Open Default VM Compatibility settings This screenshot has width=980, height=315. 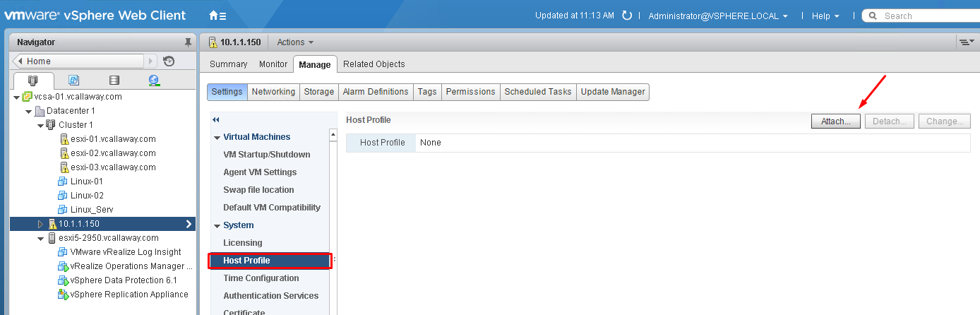(272, 208)
